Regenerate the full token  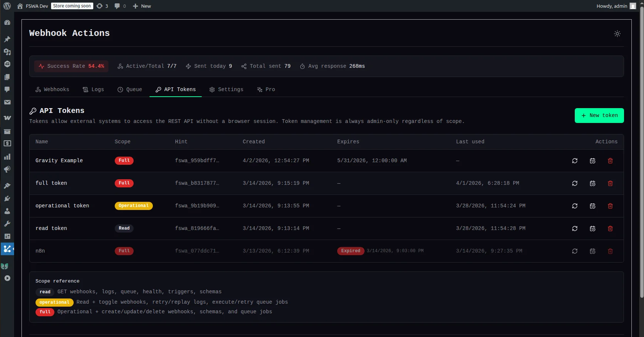coord(575,183)
